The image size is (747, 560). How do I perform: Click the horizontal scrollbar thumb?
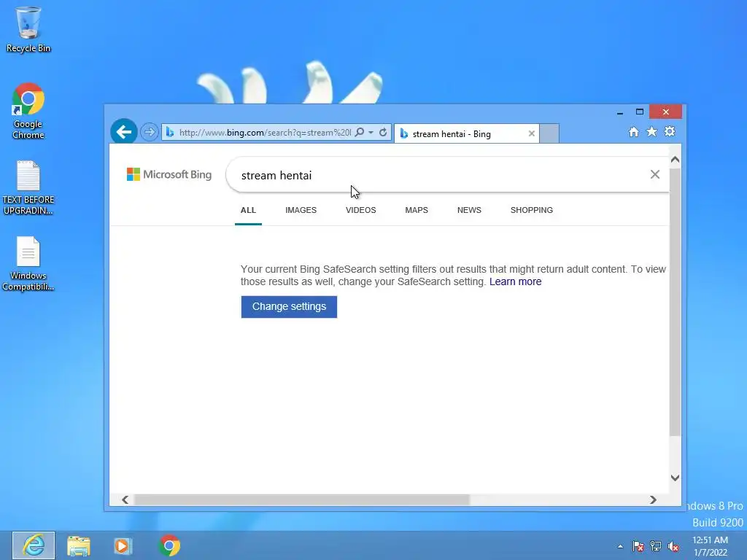[302, 499]
